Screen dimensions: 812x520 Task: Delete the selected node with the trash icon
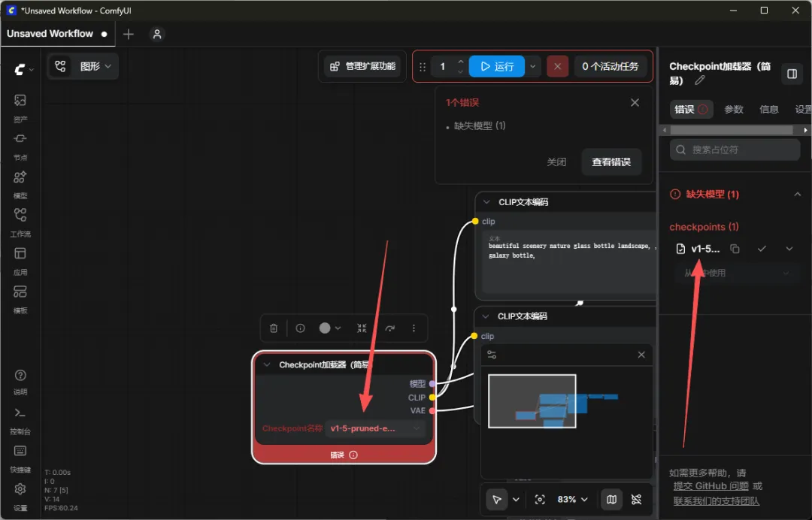(274, 328)
